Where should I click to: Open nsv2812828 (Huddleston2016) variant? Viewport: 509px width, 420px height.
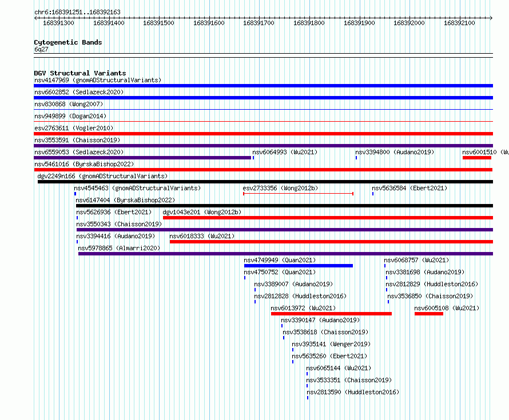click(300, 296)
